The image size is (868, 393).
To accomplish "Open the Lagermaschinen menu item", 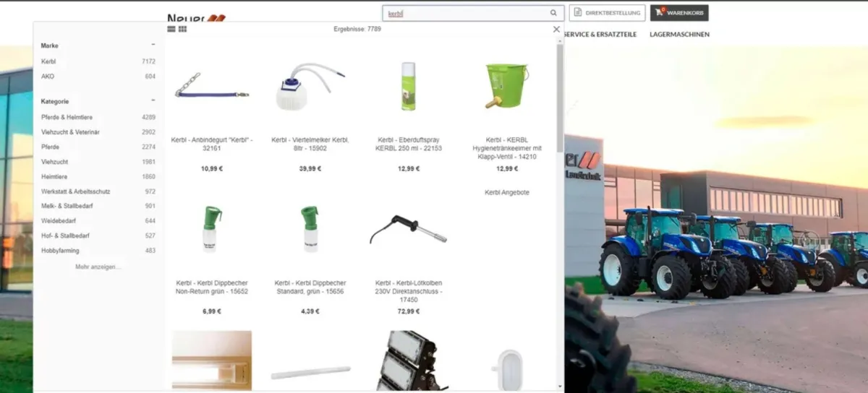I will (x=679, y=34).
